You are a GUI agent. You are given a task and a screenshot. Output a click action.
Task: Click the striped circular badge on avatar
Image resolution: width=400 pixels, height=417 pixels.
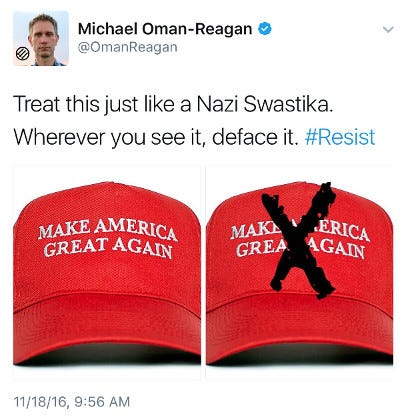23,54
